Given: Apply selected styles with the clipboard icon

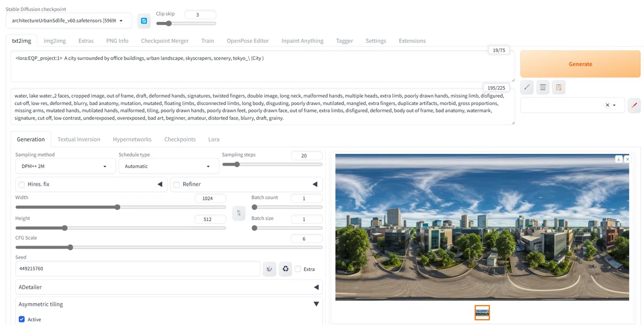Looking at the screenshot, I should (559, 87).
